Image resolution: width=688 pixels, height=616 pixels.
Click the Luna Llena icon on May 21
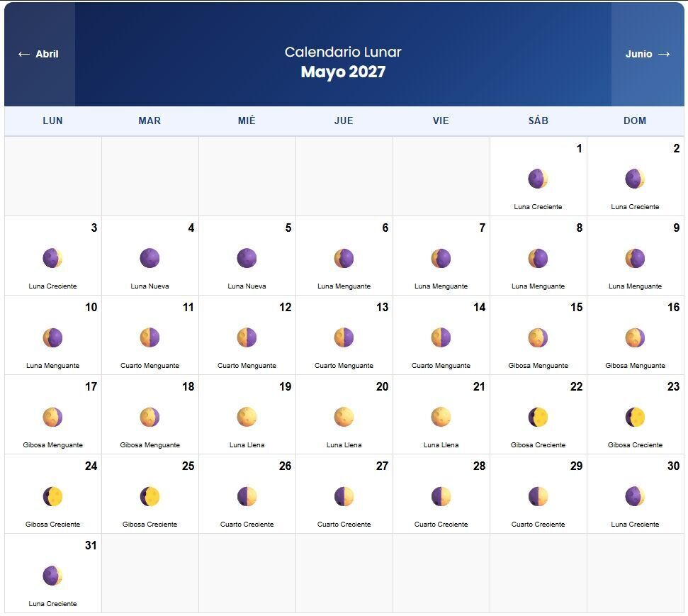(x=441, y=417)
